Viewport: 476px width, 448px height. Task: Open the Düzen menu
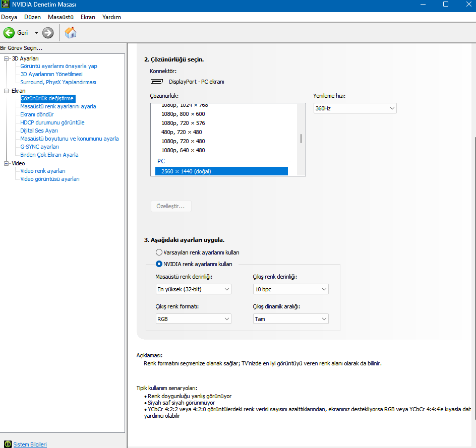[x=32, y=17]
